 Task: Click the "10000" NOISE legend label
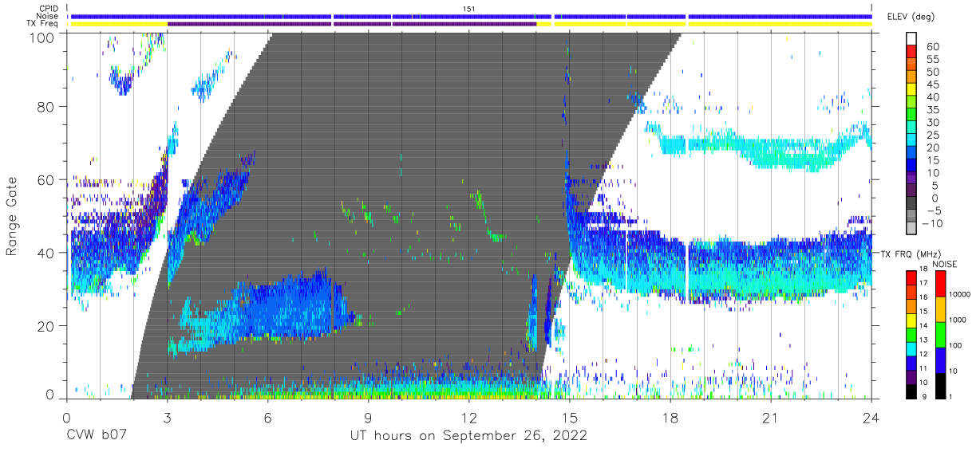point(959,294)
